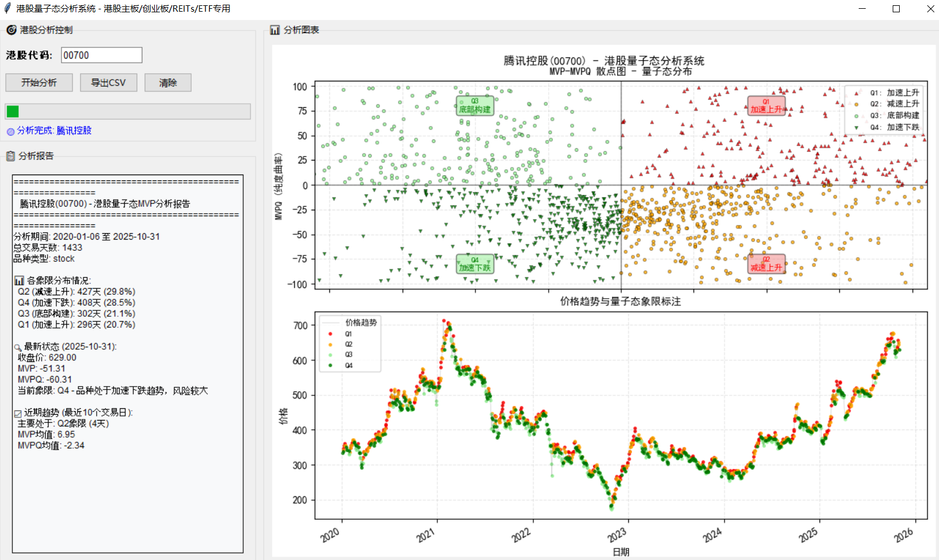
Task: Click the green Q4 加速下跌 label in scatter plot
Action: pyautogui.click(x=475, y=264)
